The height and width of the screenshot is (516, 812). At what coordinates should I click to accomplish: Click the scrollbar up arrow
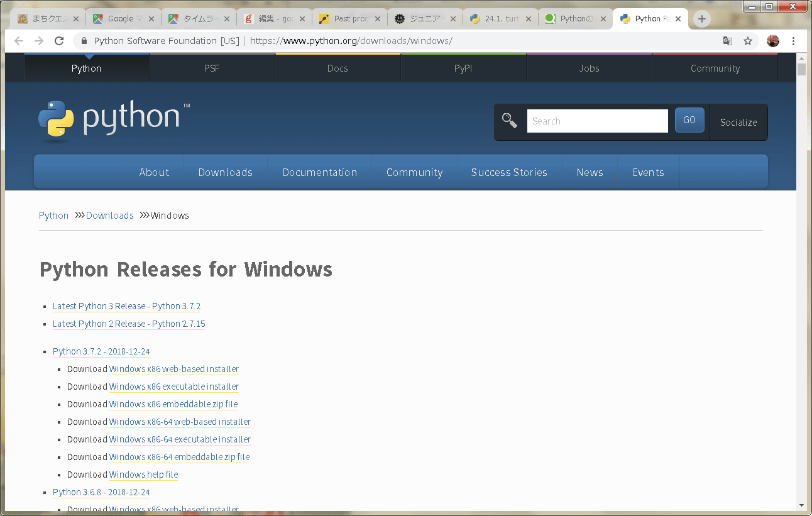(x=801, y=57)
